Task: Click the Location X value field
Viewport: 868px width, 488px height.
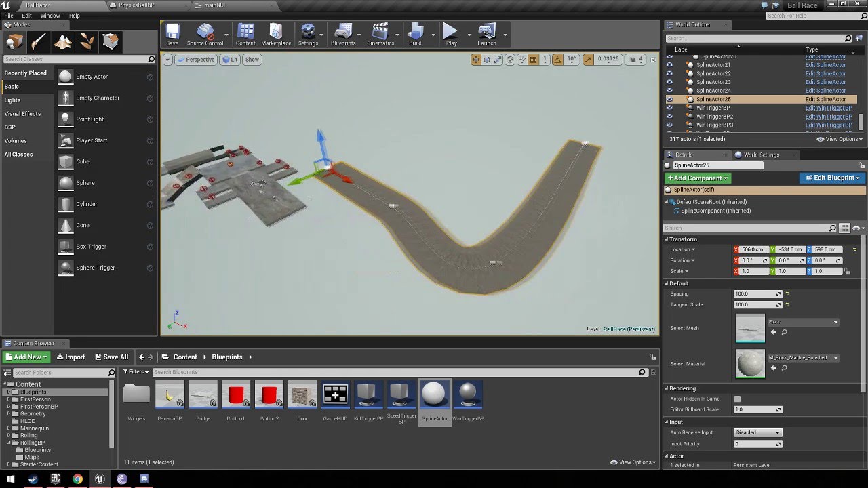Action: point(752,249)
